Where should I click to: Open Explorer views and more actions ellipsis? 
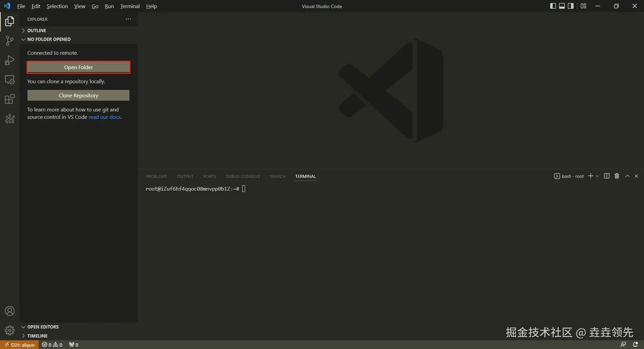click(128, 19)
